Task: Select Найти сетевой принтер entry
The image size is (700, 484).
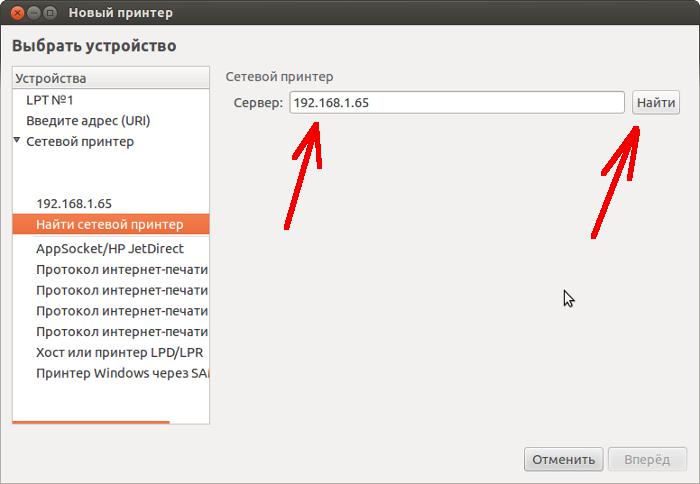Action: click(x=110, y=224)
